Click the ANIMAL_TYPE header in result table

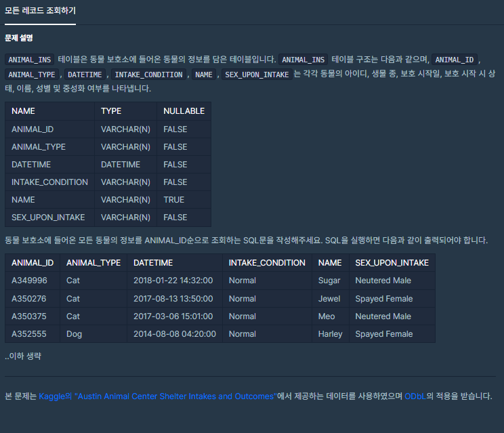coord(93,263)
